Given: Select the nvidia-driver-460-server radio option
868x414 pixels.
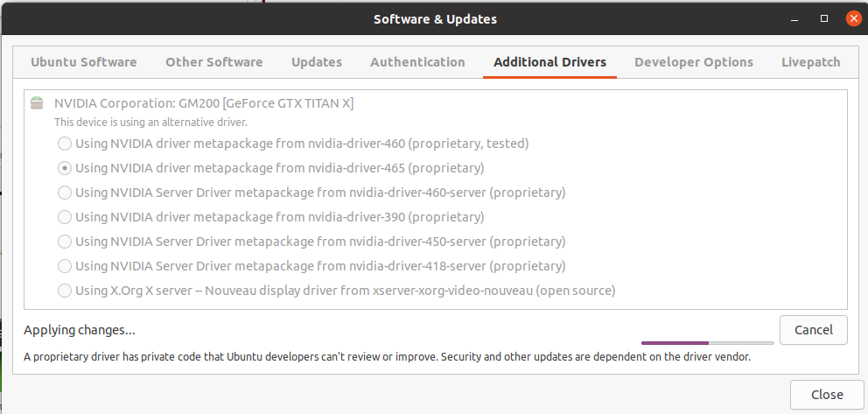Looking at the screenshot, I should point(65,193).
